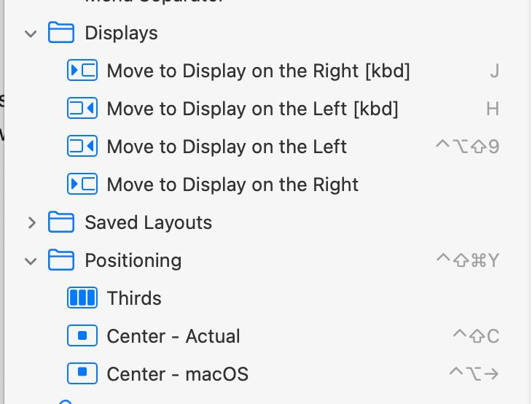
Task: Click icon for Move to Display on the Left [kbd]
Action: [x=82, y=109]
